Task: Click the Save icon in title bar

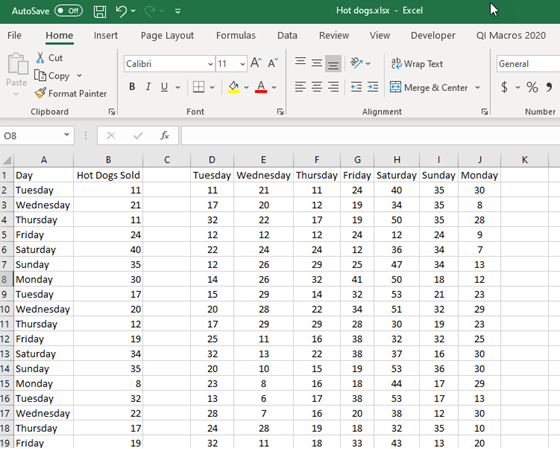Action: coord(100,11)
